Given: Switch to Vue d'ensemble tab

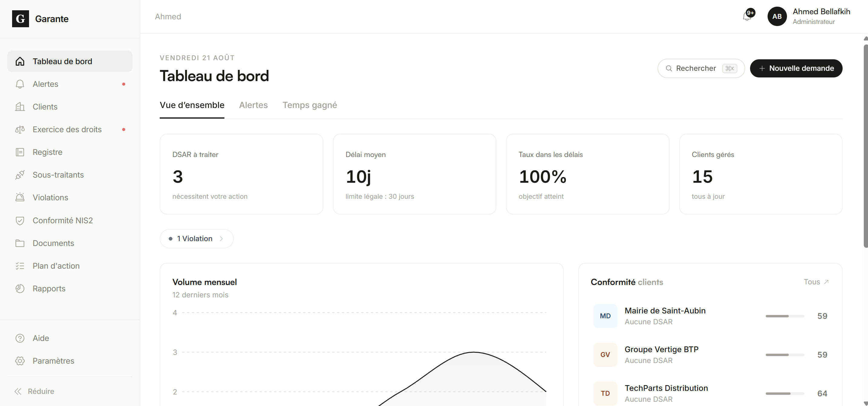Looking at the screenshot, I should [x=192, y=105].
